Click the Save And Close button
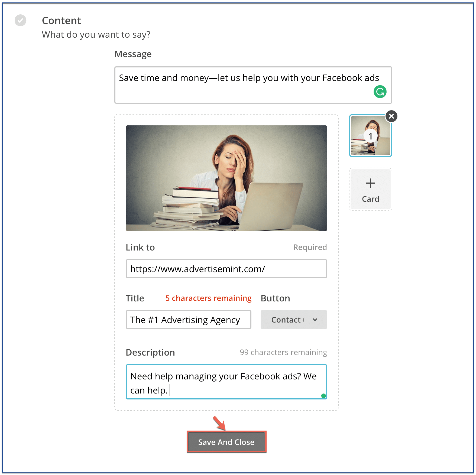Viewport: 476px width, 475px height. point(226,442)
